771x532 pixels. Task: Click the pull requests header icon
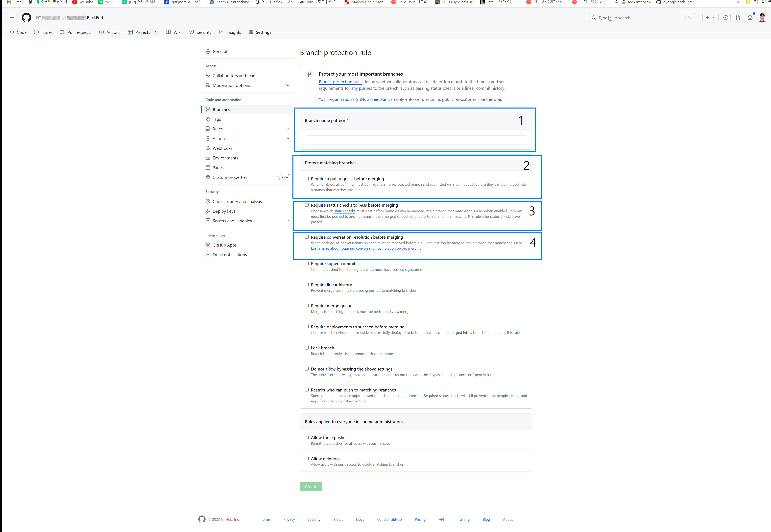(738, 18)
